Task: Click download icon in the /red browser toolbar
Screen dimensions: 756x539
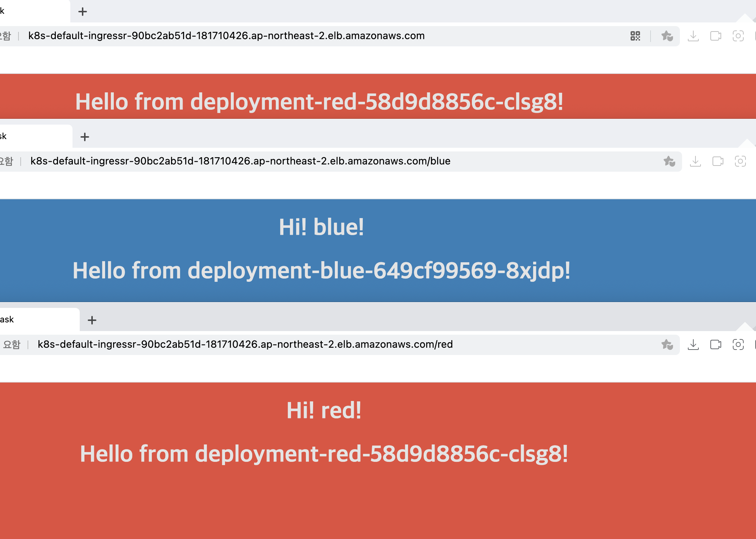Action: pos(693,344)
